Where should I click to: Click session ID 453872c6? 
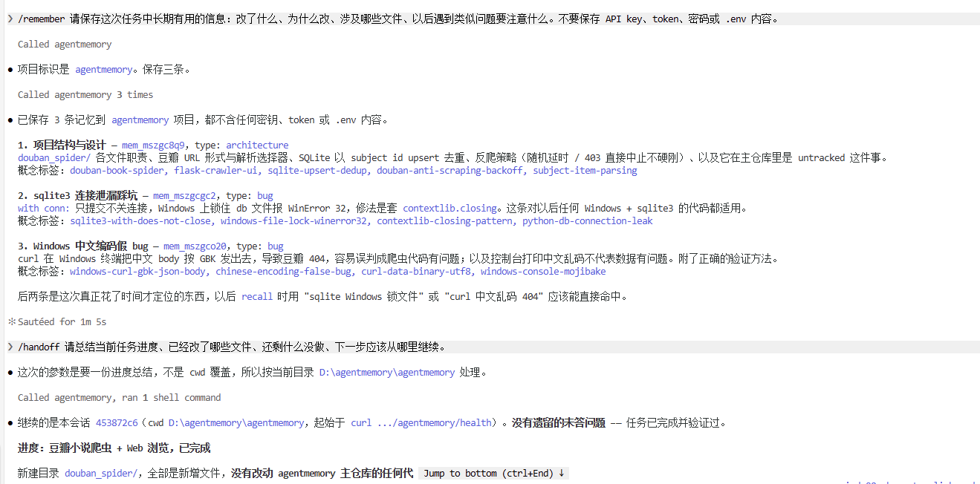coord(117,423)
